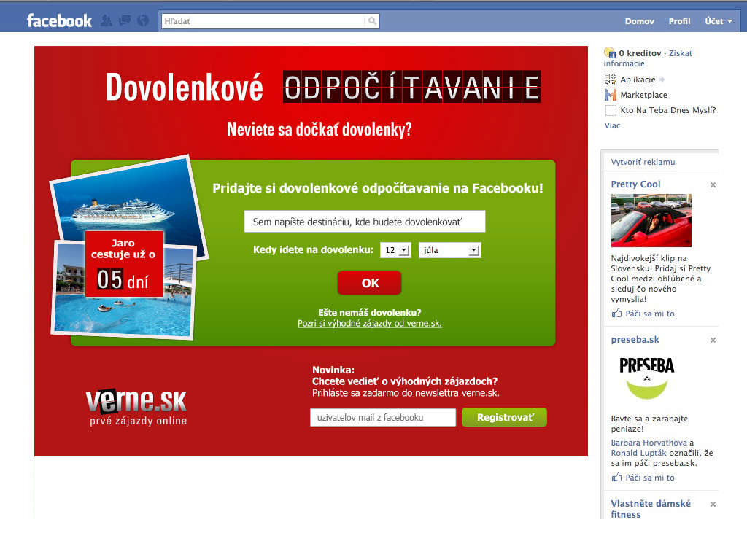Viewport: 747px width, 560px height.
Task: Click the credits coin icon
Action: point(610,52)
